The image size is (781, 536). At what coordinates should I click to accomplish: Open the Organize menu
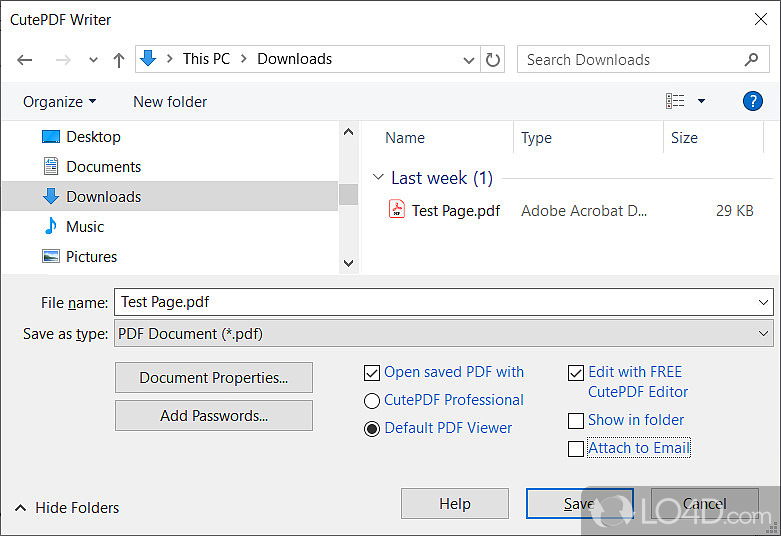pos(60,101)
